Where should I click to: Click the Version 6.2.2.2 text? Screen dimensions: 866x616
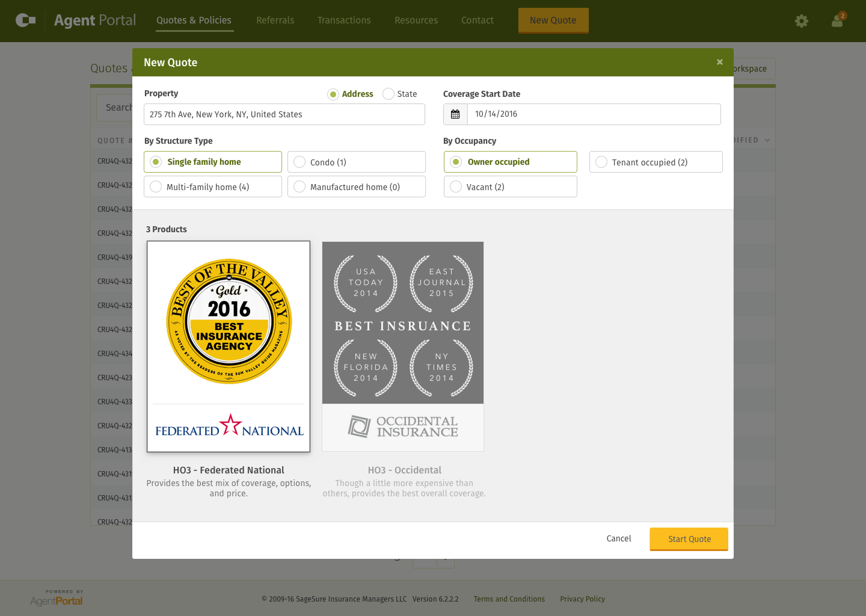[x=435, y=599]
